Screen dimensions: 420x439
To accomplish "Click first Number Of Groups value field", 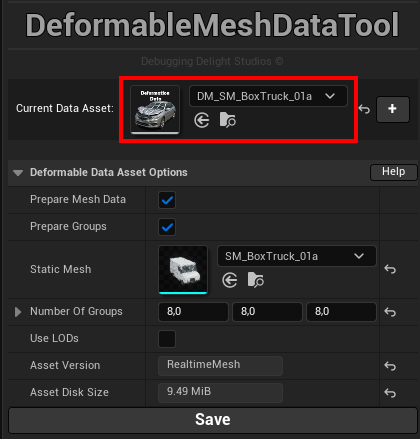I will click(193, 312).
